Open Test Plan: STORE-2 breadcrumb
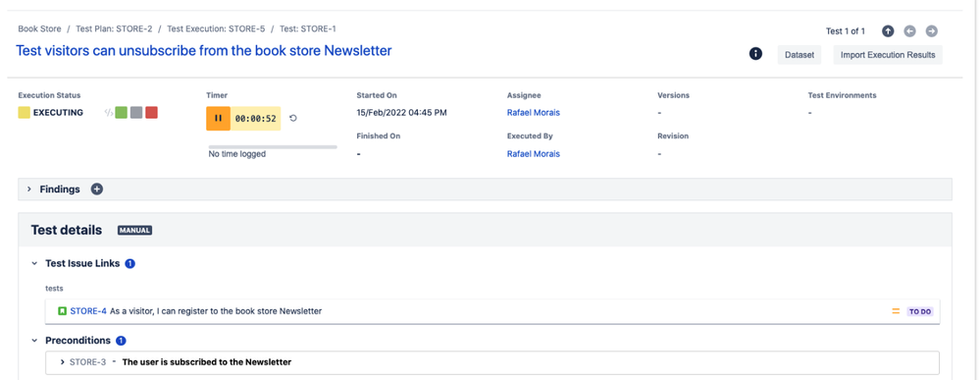 click(x=114, y=28)
